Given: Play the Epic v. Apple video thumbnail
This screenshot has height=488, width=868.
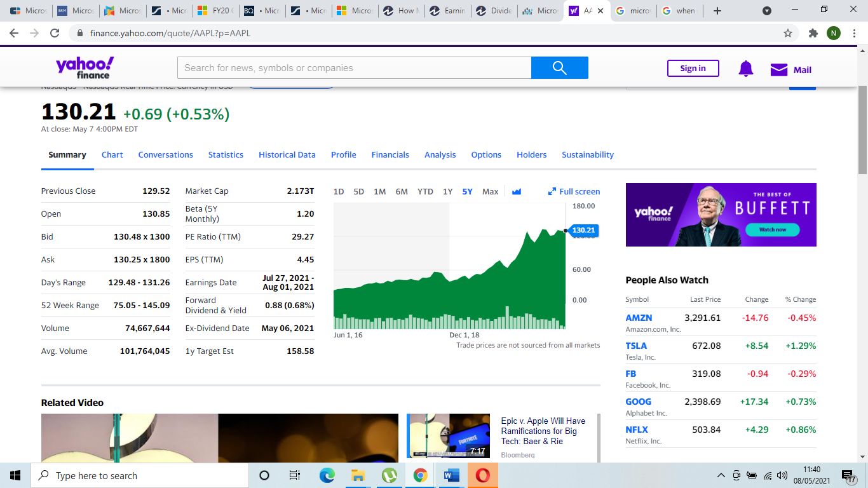Looking at the screenshot, I should pos(449,436).
